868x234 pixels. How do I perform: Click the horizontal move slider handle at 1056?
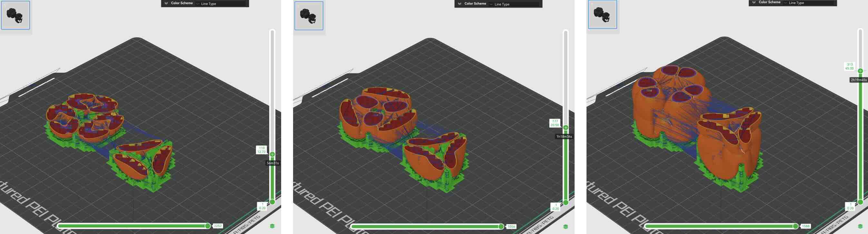(x=501, y=227)
